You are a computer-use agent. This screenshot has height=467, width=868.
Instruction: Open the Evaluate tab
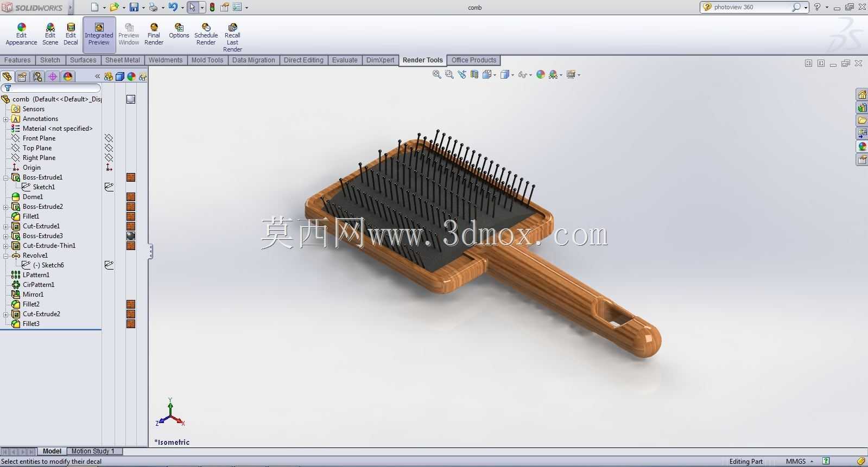tap(345, 60)
